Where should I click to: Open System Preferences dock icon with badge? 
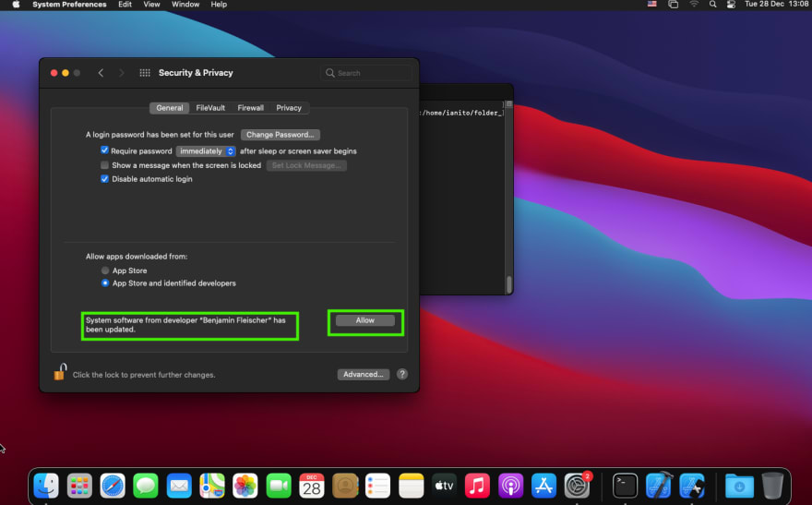[x=577, y=486]
